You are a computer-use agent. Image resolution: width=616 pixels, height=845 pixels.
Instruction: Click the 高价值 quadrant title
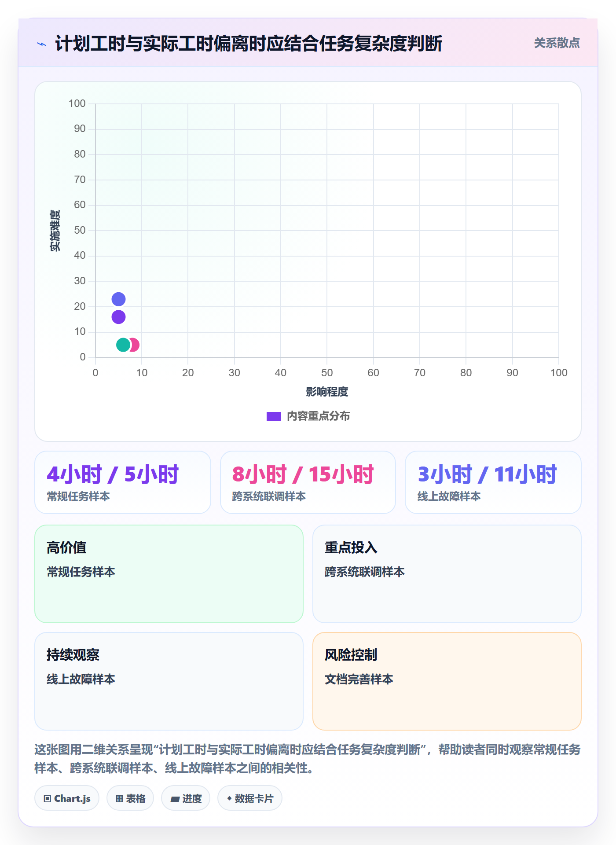[66, 547]
